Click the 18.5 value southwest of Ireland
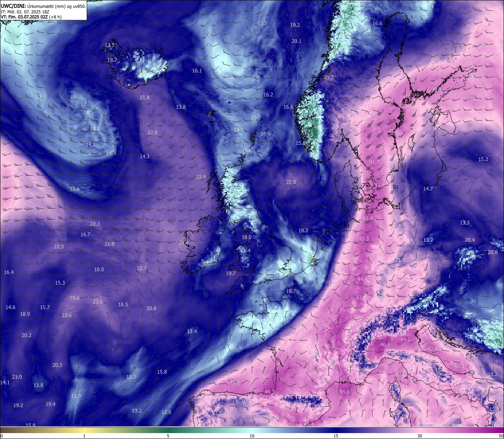 123,305
